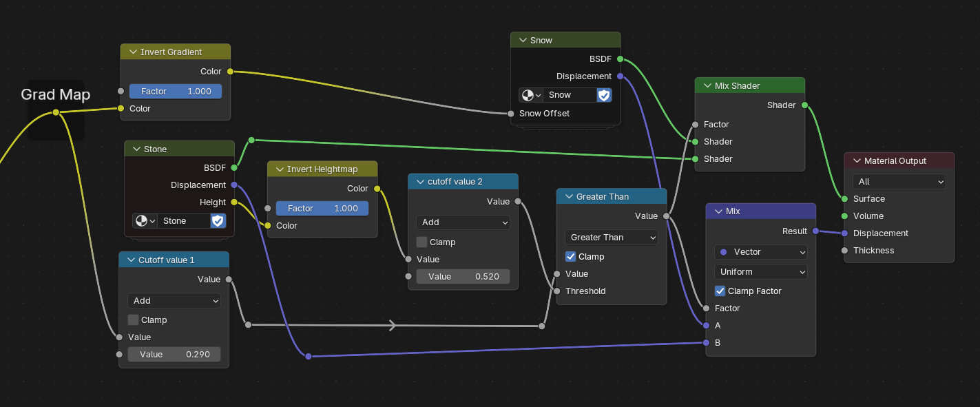Open Add operation dropdown in Cutoff value 1
Image resolution: width=980 pixels, height=407 pixels.
[x=174, y=301]
